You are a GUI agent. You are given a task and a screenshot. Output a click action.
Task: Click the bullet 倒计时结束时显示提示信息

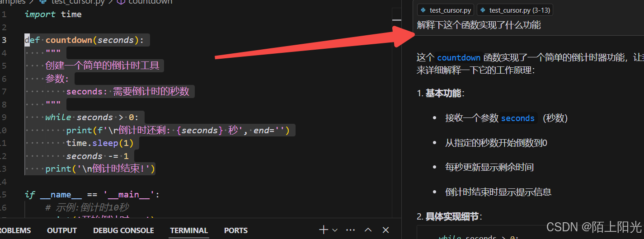coord(498,192)
